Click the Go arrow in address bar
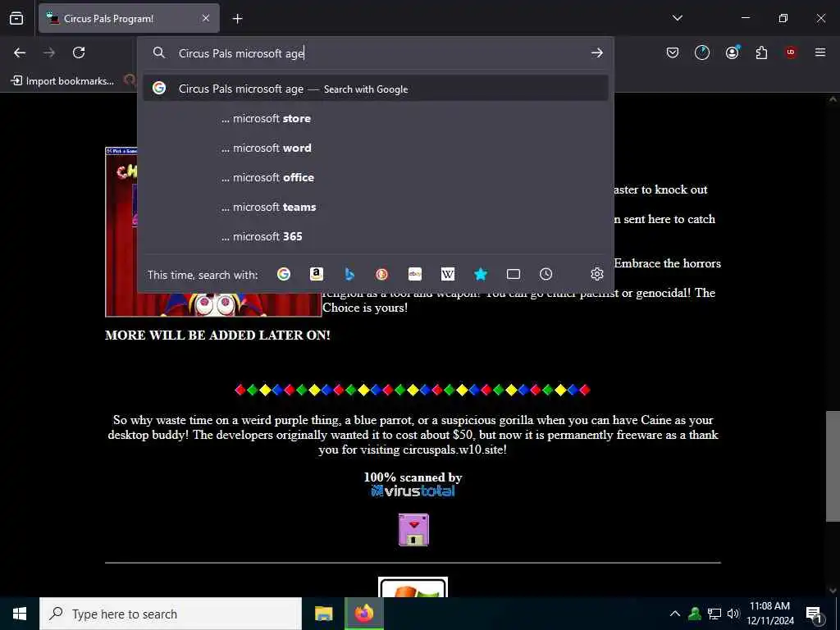Viewport: 840px width, 630px height. (x=597, y=52)
